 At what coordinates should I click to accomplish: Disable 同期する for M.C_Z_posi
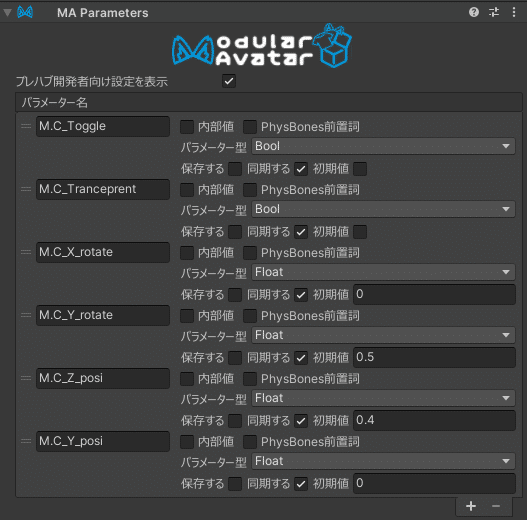pos(301,421)
